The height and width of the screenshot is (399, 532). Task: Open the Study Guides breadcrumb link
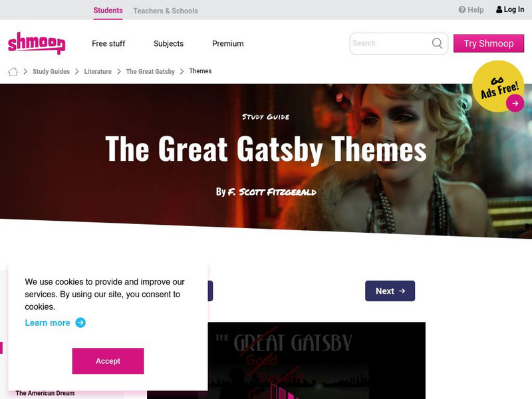click(x=51, y=72)
